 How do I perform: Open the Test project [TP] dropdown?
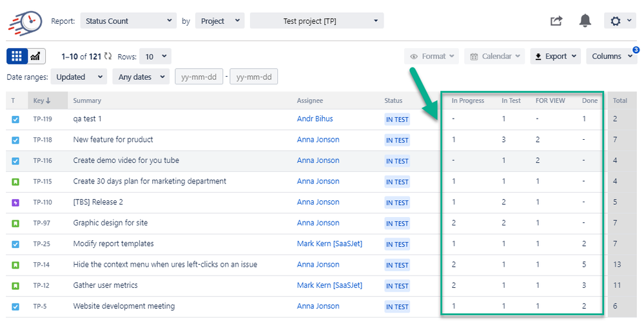click(x=317, y=21)
